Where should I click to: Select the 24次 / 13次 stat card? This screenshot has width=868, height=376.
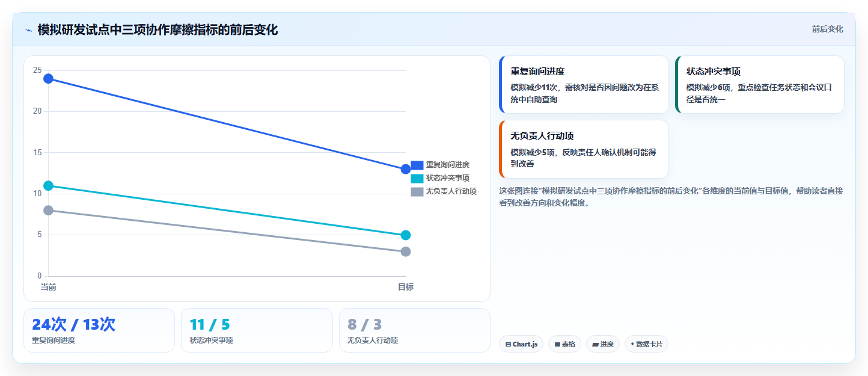99,330
